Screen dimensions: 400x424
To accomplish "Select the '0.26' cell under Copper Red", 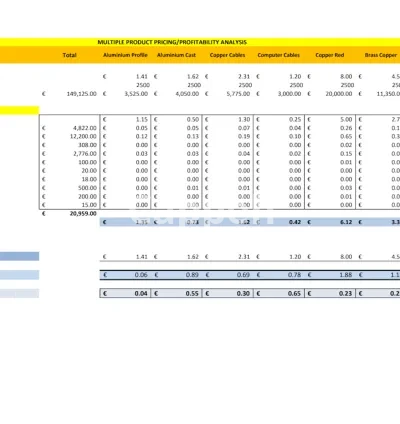I will pyautogui.click(x=346, y=128).
